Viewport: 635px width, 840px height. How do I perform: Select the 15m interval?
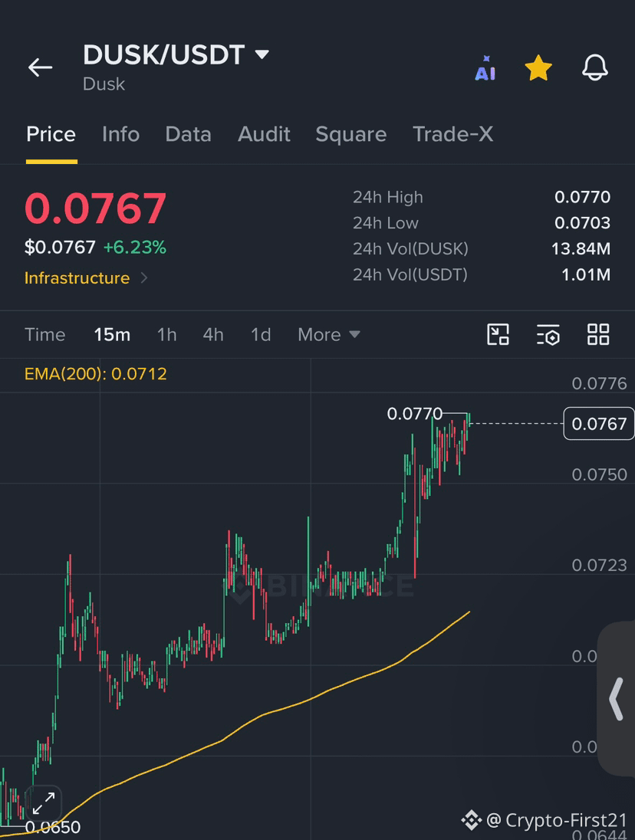click(x=112, y=335)
